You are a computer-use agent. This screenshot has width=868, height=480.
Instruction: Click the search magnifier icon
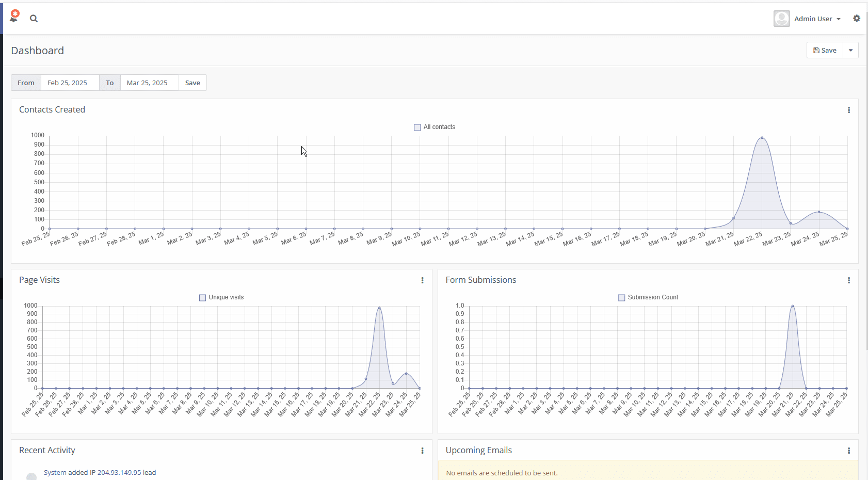(34, 19)
